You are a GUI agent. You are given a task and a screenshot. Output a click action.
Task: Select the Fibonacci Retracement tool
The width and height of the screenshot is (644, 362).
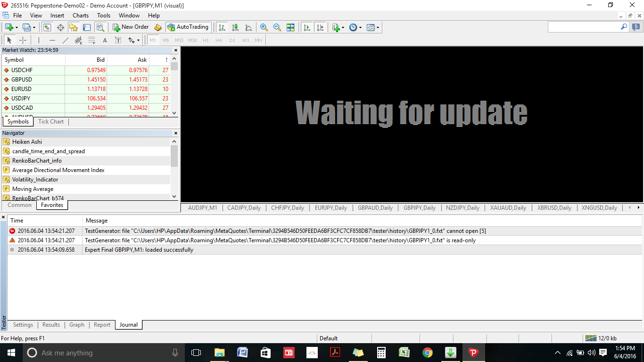coord(92,40)
